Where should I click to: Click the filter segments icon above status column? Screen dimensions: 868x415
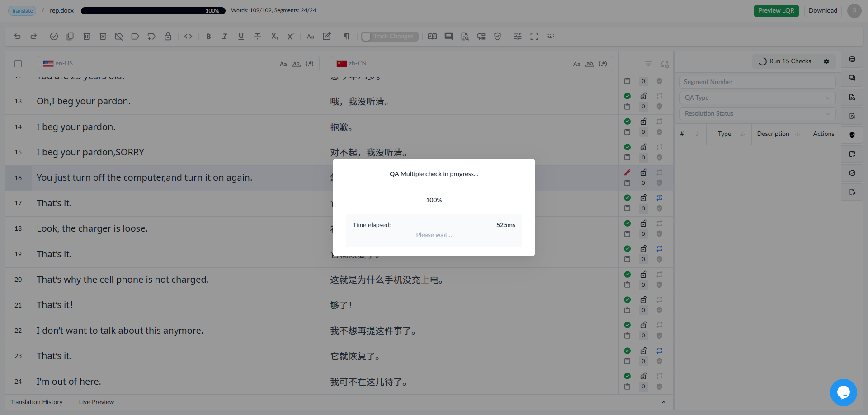click(648, 64)
